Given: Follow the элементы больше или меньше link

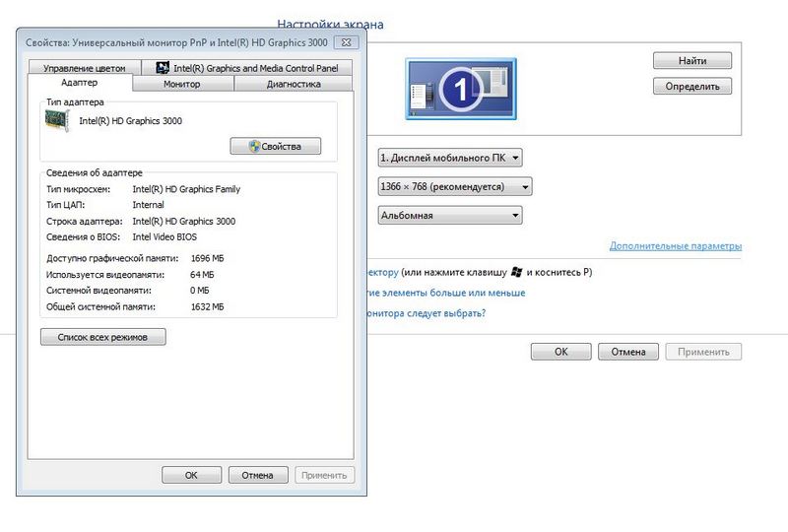Looking at the screenshot, I should pos(446,293).
